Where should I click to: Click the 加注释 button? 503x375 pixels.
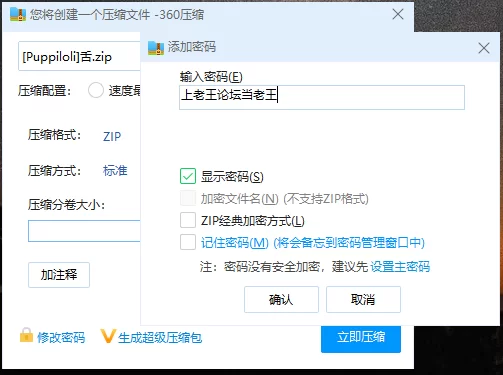[59, 275]
